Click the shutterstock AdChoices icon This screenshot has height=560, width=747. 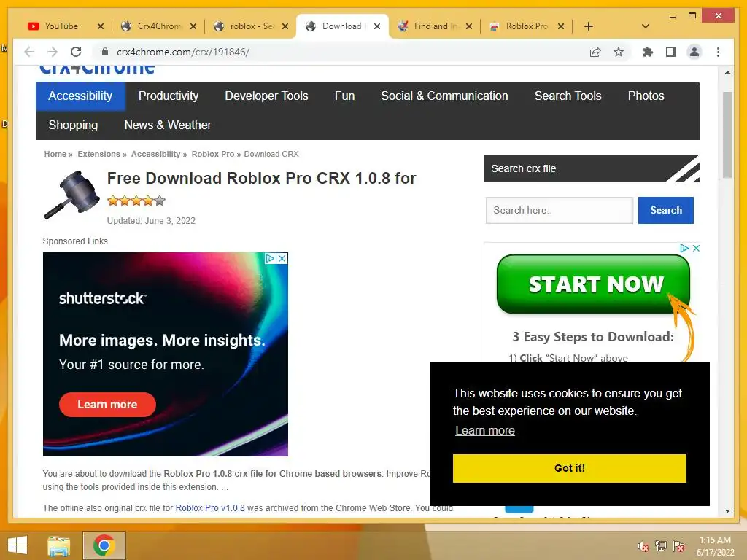(x=270, y=258)
